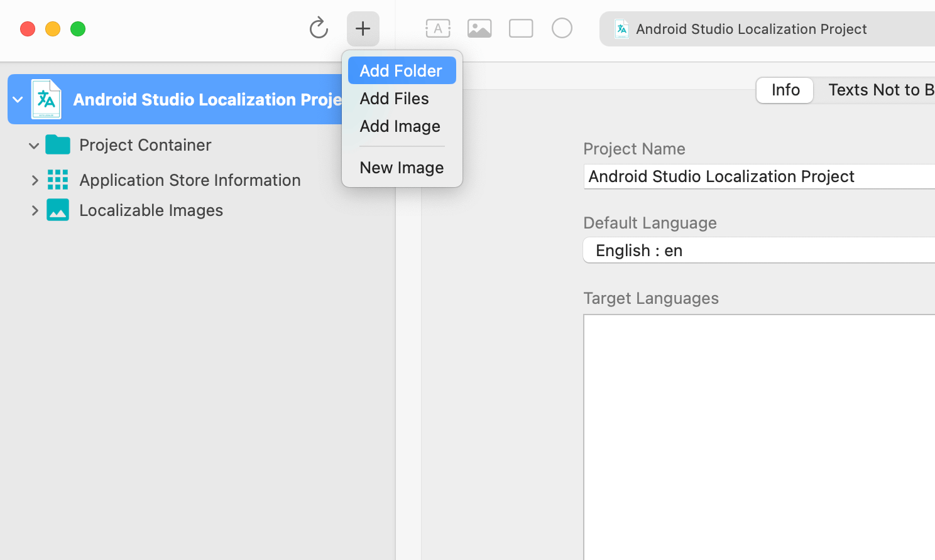Select the Project Container tree row
Screen dimensions: 935x560
[x=197, y=145]
